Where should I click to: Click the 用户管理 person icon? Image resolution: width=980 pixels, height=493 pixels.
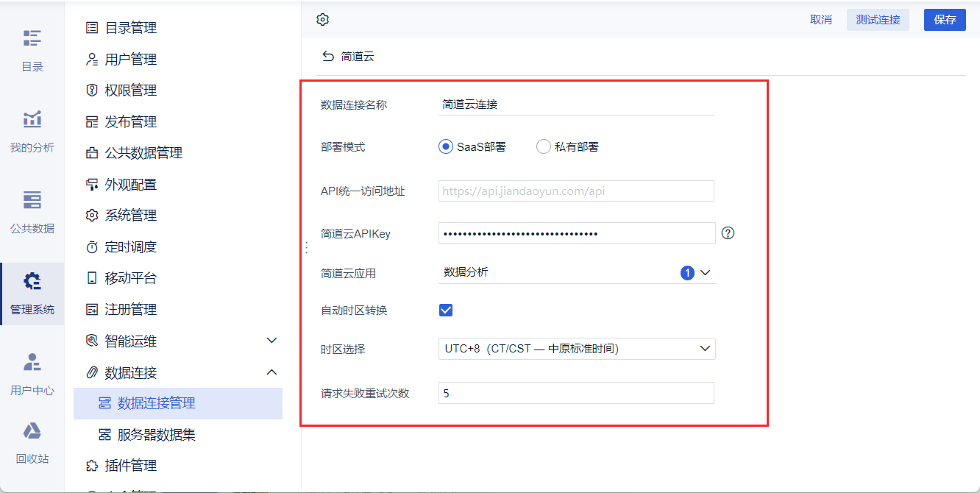point(92,60)
